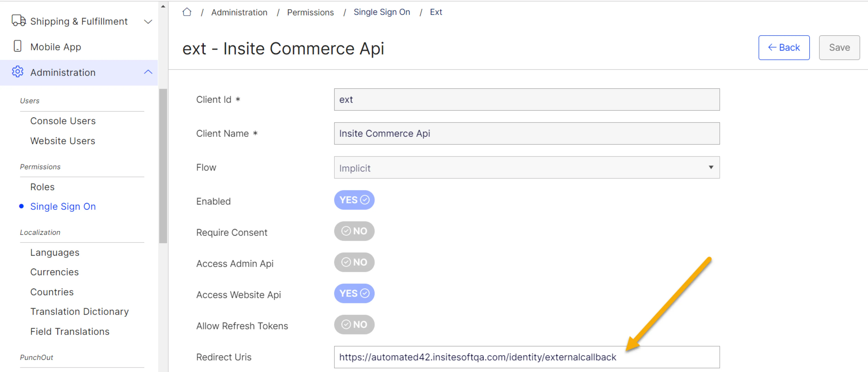The width and height of the screenshot is (868, 372).
Task: Click the sidebar scrollbar thumb
Action: 163,166
